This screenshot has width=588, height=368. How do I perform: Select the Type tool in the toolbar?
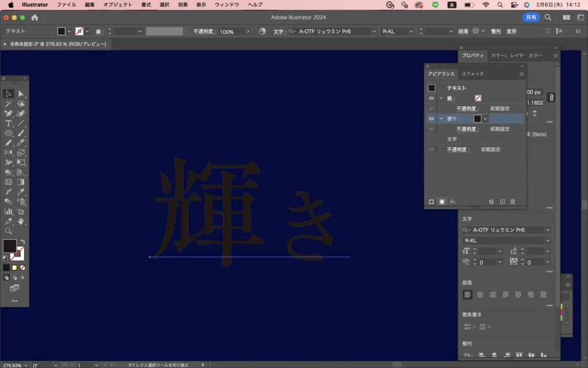(9, 123)
